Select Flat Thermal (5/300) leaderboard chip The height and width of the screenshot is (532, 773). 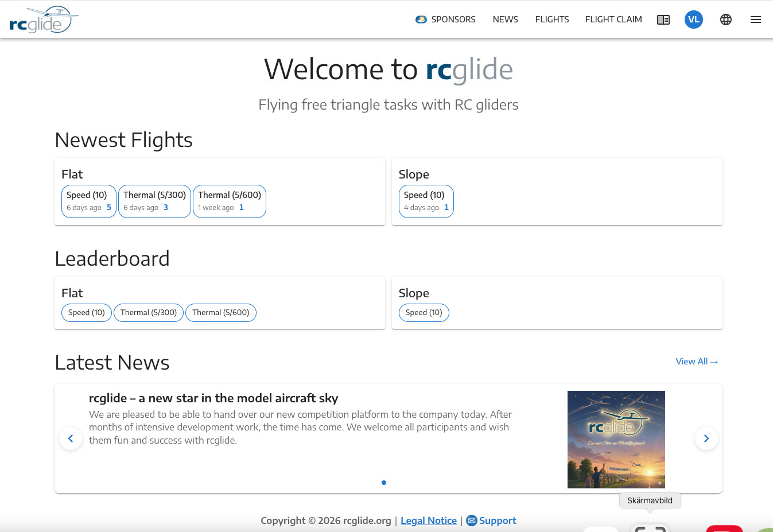click(148, 313)
